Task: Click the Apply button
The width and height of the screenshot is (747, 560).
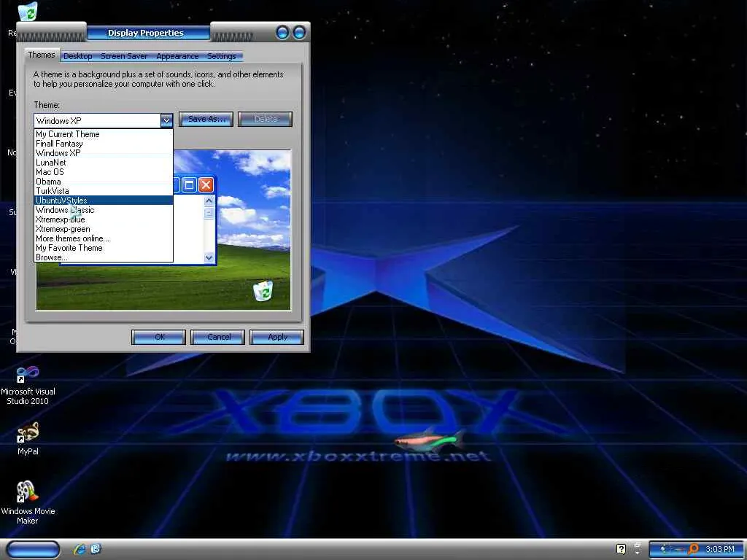Action: tap(276, 337)
